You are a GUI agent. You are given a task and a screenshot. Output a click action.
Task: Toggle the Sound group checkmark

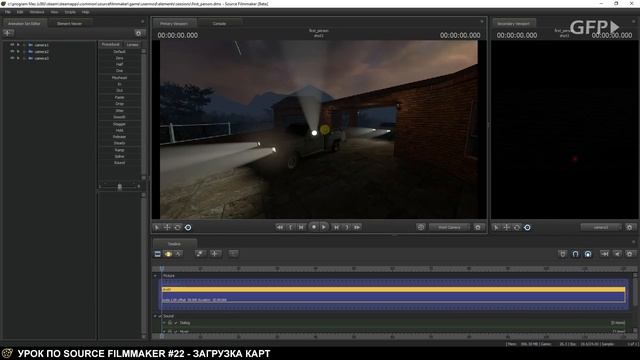pos(160,316)
